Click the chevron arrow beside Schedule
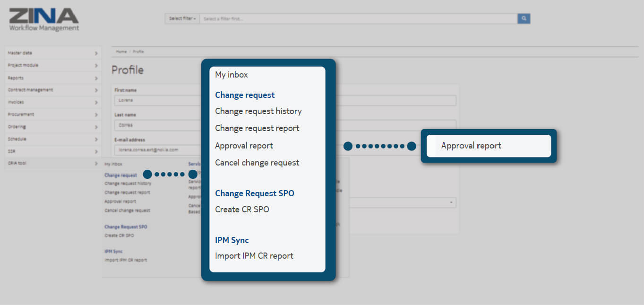The height and width of the screenshot is (305, 644). 96,139
